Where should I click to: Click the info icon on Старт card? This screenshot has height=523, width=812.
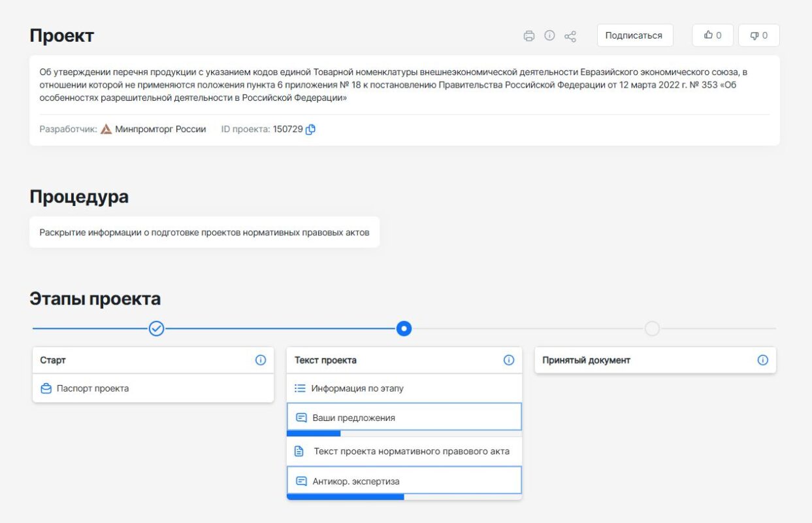pos(261,360)
